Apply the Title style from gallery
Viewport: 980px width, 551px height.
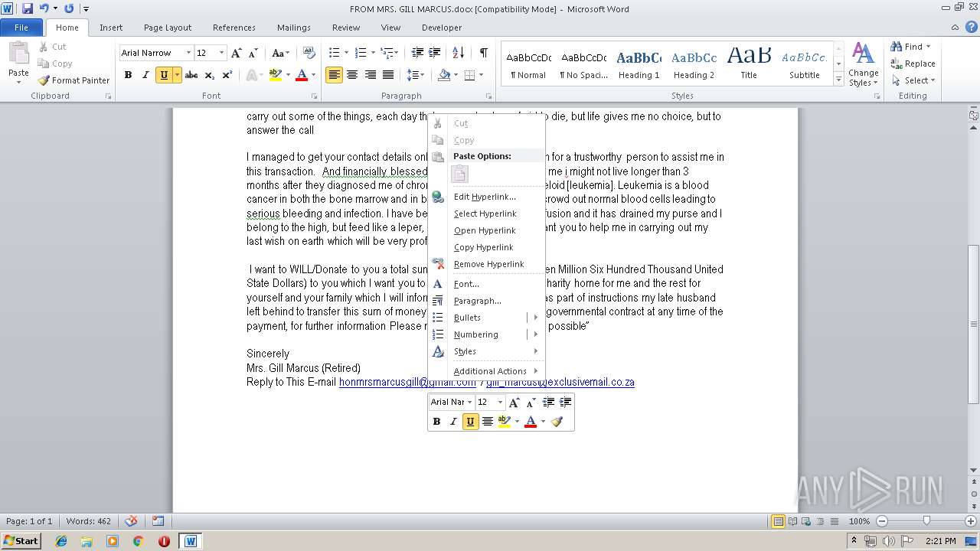click(x=749, y=64)
